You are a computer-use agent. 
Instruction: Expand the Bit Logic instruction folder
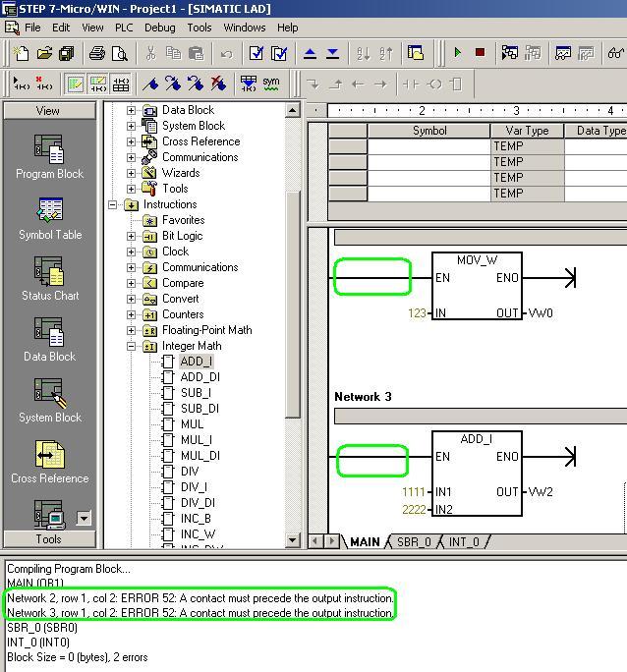131,236
